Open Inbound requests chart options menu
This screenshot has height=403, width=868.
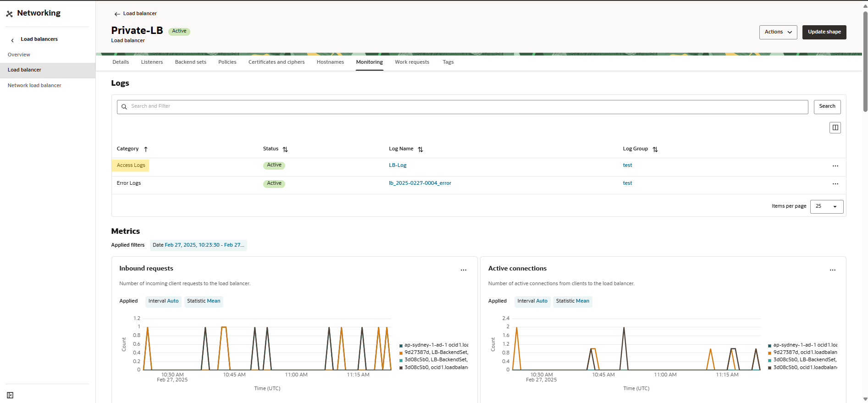pos(463,270)
